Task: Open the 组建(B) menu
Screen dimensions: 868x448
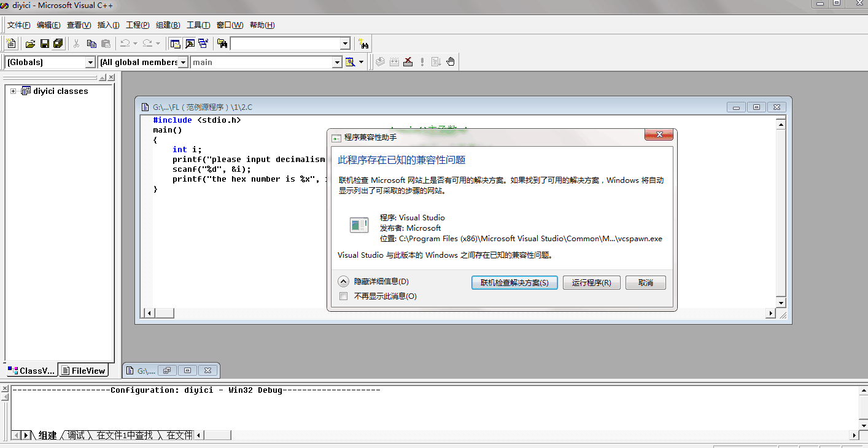Action: pos(168,25)
